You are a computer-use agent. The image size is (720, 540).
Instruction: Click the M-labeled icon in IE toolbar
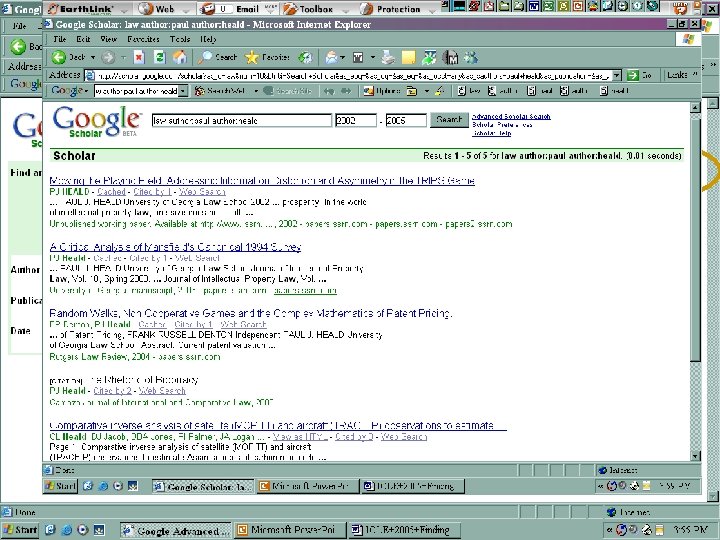coord(450,57)
